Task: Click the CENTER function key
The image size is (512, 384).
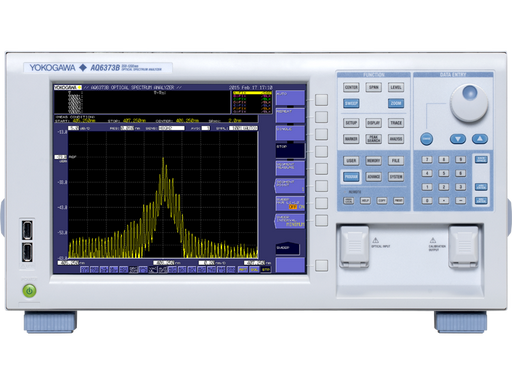Action: [x=351, y=87]
